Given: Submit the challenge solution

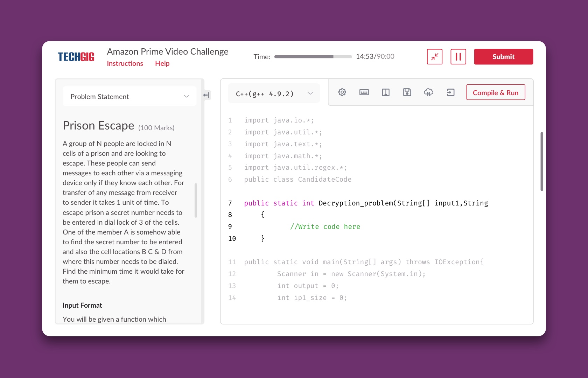Looking at the screenshot, I should tap(503, 57).
